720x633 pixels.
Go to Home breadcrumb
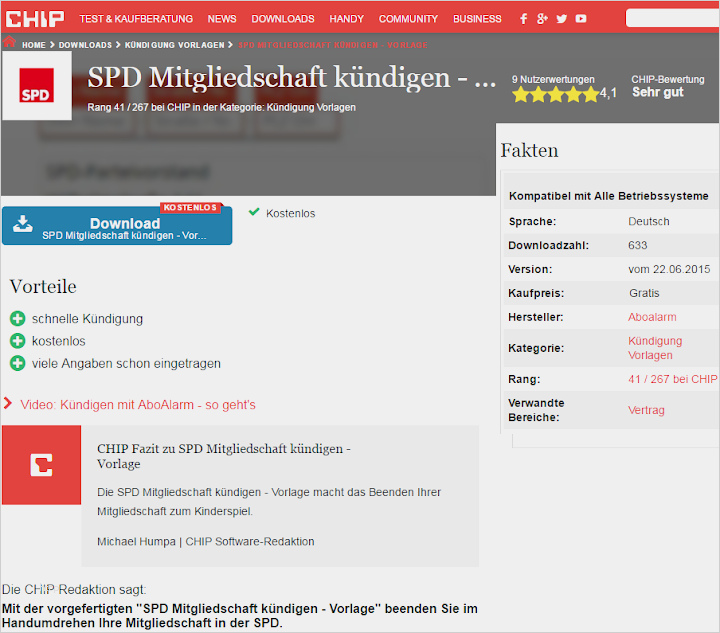[34, 45]
